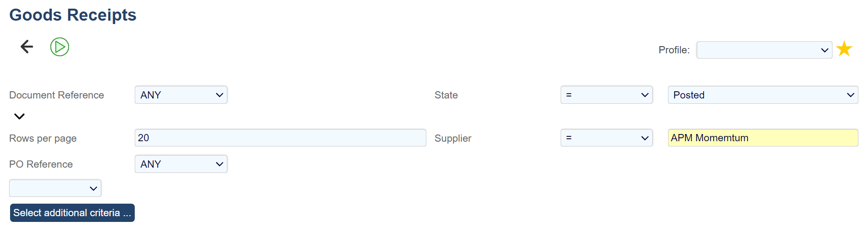Viewport: 868px width, 232px height.
Task: Click the Document Reference label
Action: (57, 95)
